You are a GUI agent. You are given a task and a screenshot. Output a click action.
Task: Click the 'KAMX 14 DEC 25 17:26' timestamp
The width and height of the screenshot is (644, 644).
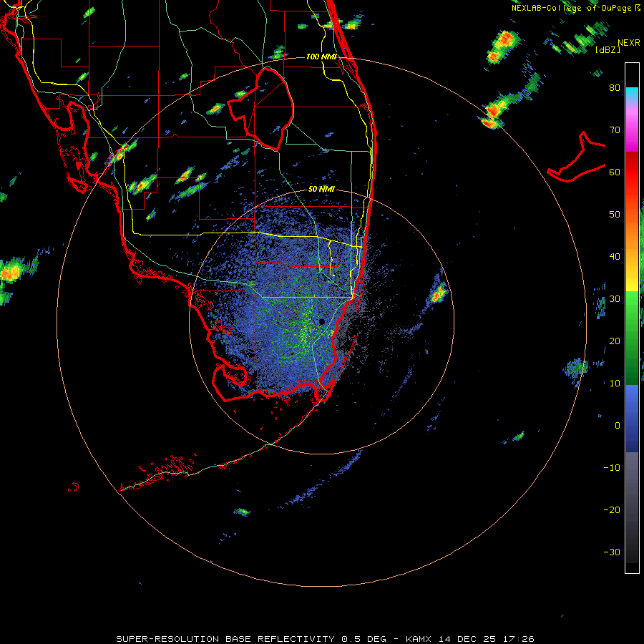pyautogui.click(x=470, y=639)
